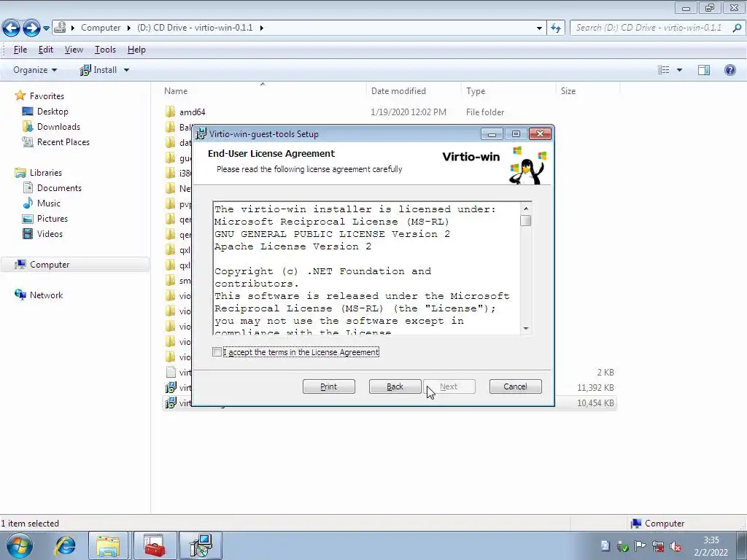Viewport: 747px width, 560px height.
Task: Select Computer in the navigation pane
Action: coord(50,264)
